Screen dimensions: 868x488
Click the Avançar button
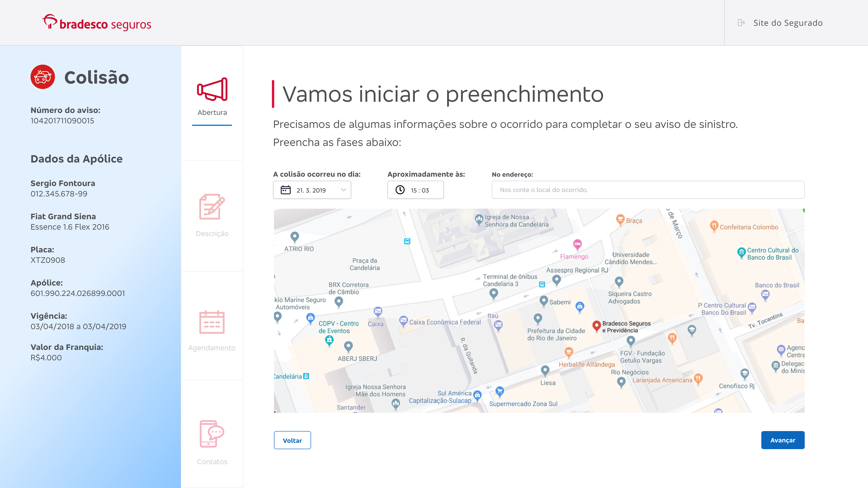click(783, 440)
